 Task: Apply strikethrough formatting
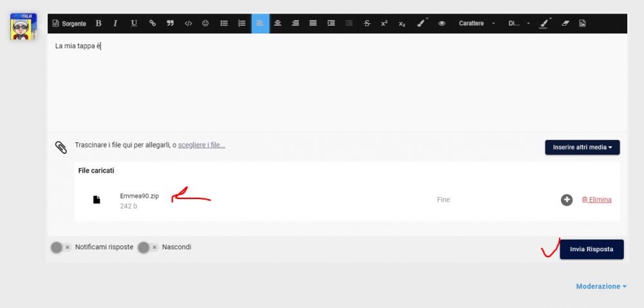(367, 24)
